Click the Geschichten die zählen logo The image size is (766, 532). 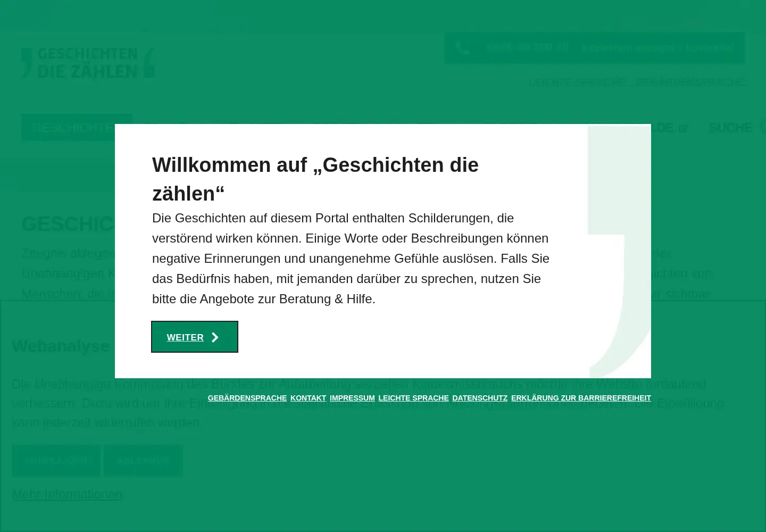tap(88, 63)
